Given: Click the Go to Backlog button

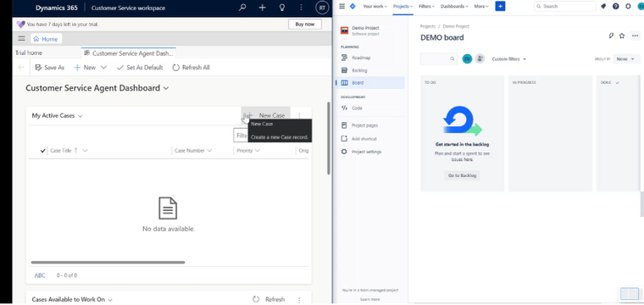Looking at the screenshot, I should click(462, 175).
